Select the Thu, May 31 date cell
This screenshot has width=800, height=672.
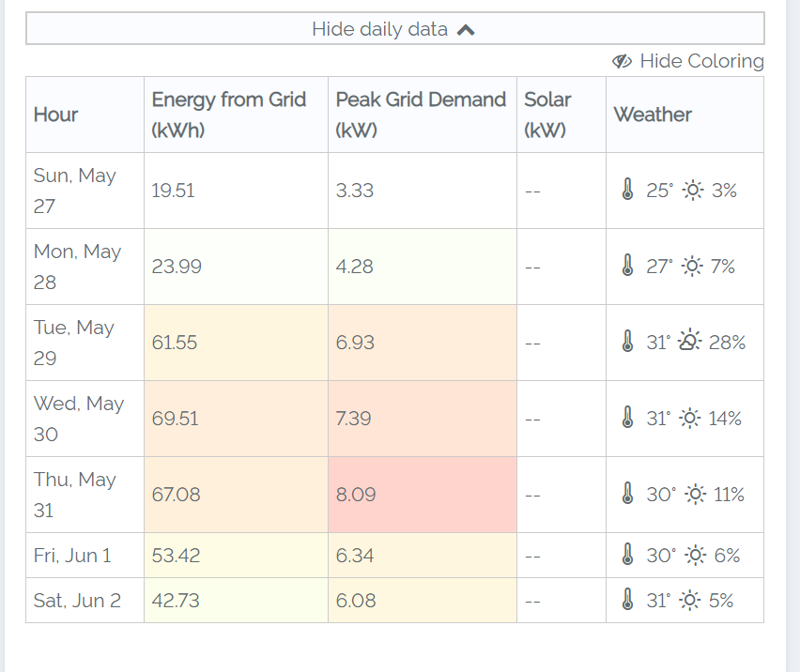85,495
